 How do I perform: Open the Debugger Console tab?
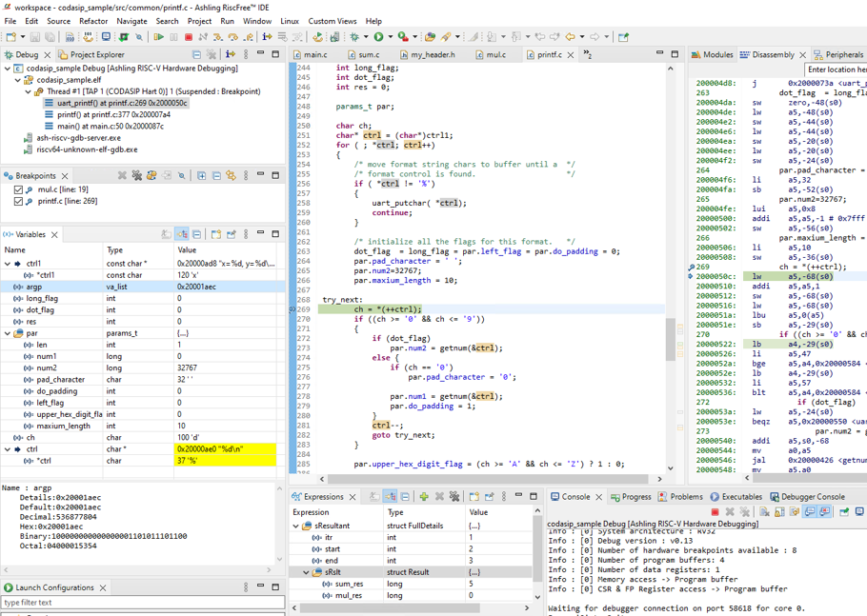pos(807,497)
